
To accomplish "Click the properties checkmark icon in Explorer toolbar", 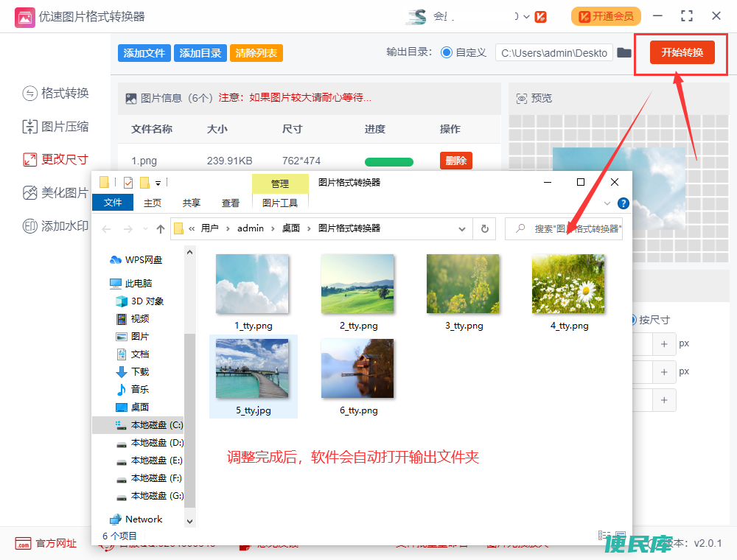I will tap(128, 182).
